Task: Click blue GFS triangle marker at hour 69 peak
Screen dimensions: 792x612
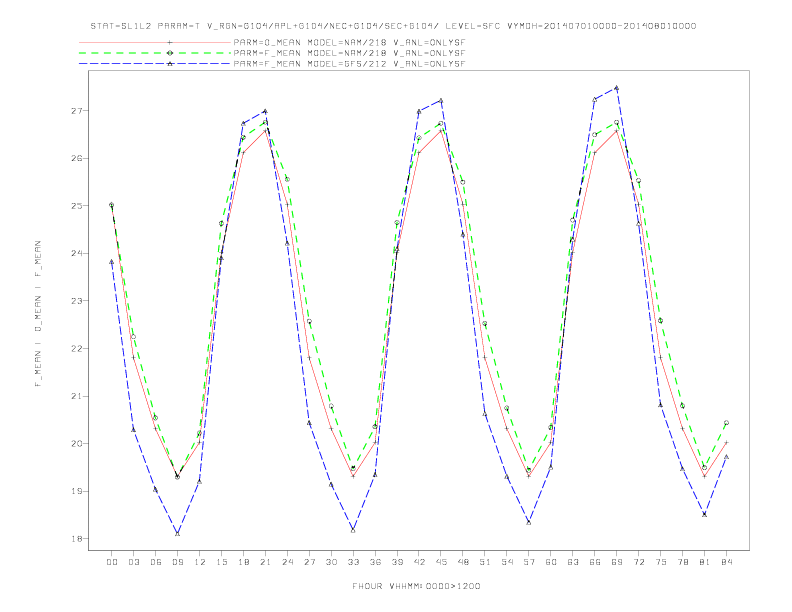Action: pos(616,88)
